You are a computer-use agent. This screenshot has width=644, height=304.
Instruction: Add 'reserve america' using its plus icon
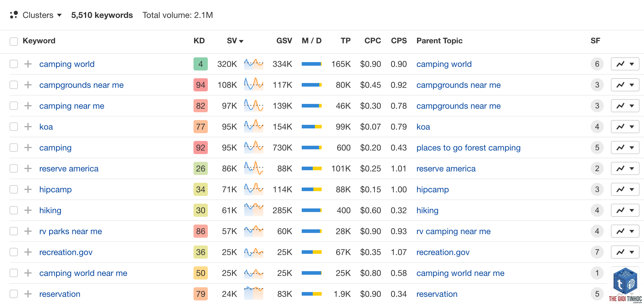pos(28,168)
